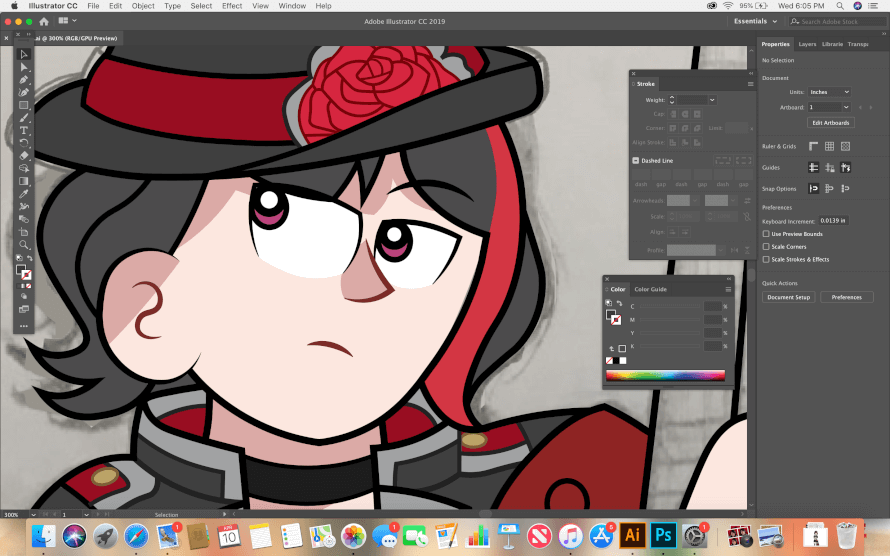This screenshot has width=890, height=556.
Task: Select the Gradient tool
Action: pyautogui.click(x=23, y=181)
